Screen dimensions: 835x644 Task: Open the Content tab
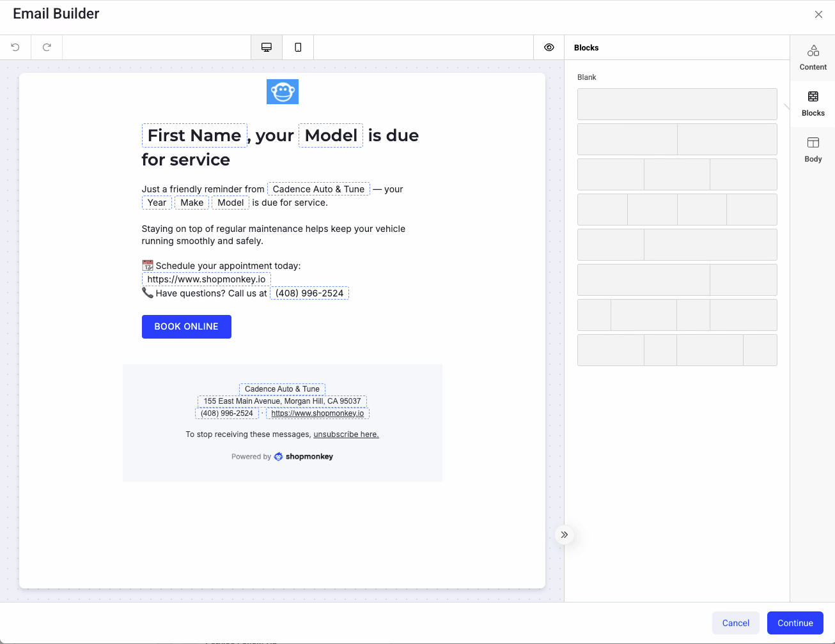tap(813, 57)
